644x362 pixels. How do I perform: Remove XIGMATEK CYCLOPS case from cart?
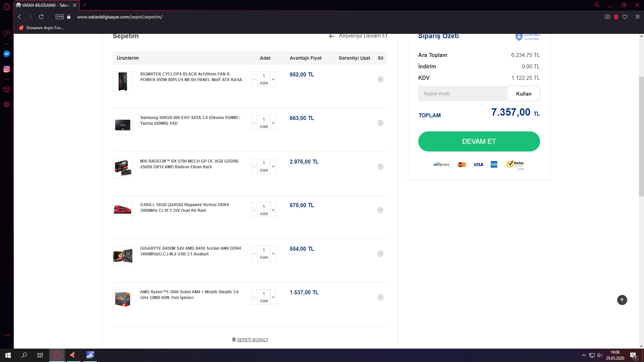click(x=380, y=79)
